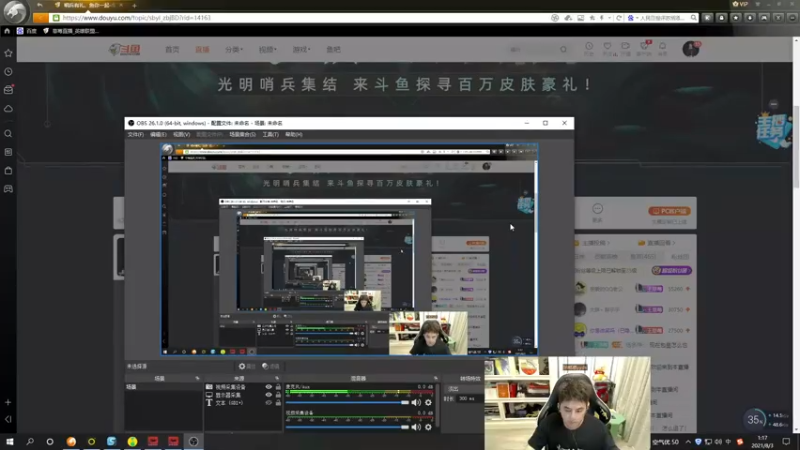
Task: Expand the Douyu 游戏 dropdown
Action: [301, 49]
